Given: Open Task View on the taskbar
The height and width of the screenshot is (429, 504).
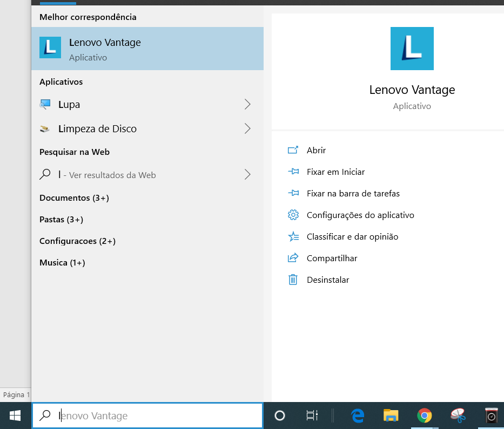Looking at the screenshot, I should (312, 416).
